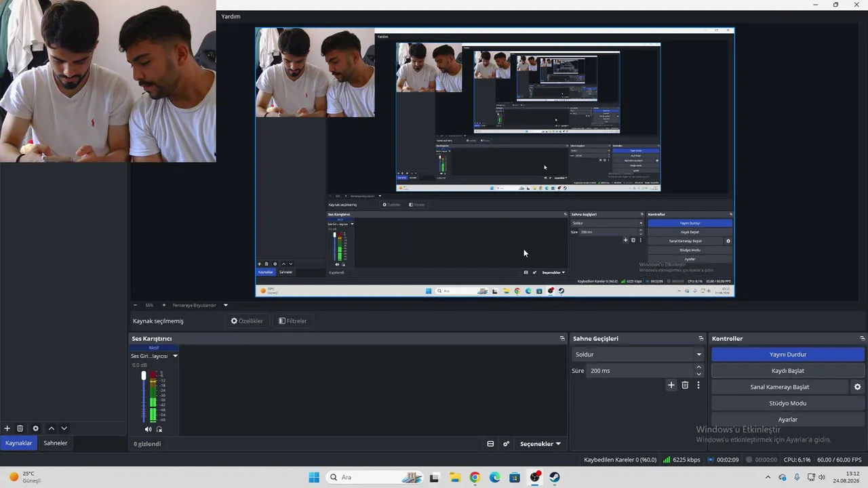Click the CPU: 6.1% status
868x488 pixels.
(x=797, y=460)
